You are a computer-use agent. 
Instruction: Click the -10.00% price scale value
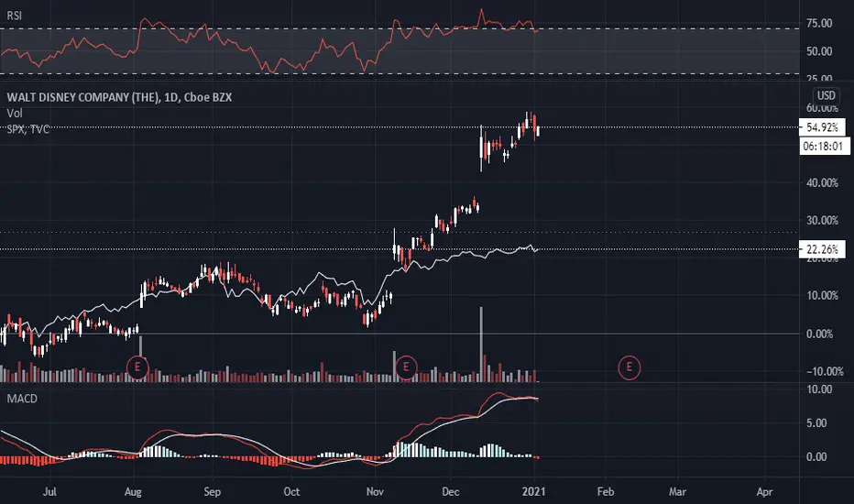point(824,372)
